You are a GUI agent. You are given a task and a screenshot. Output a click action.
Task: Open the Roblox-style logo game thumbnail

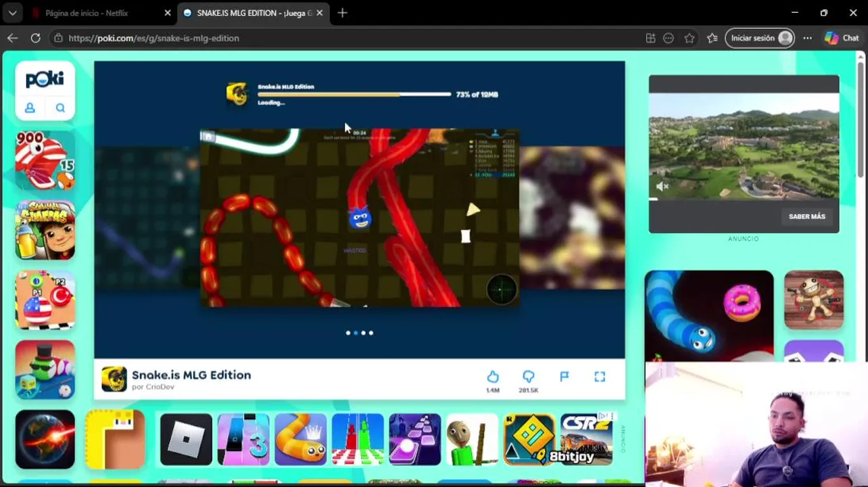pos(186,440)
